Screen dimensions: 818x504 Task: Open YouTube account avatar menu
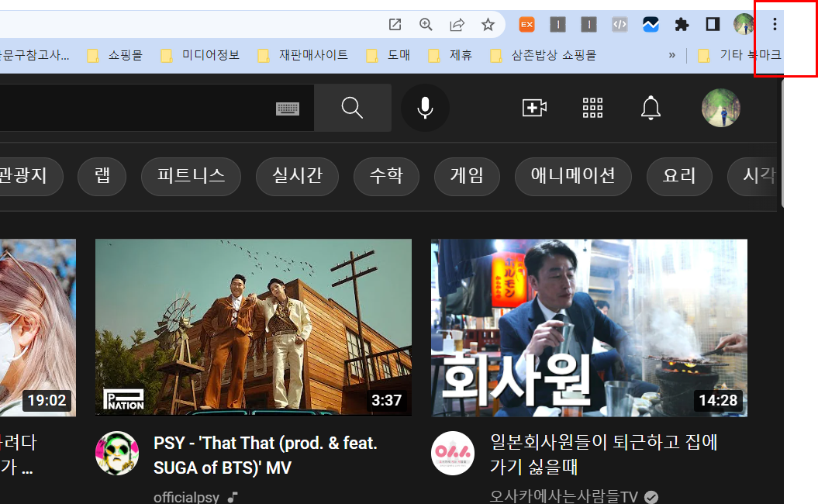pyautogui.click(x=721, y=108)
